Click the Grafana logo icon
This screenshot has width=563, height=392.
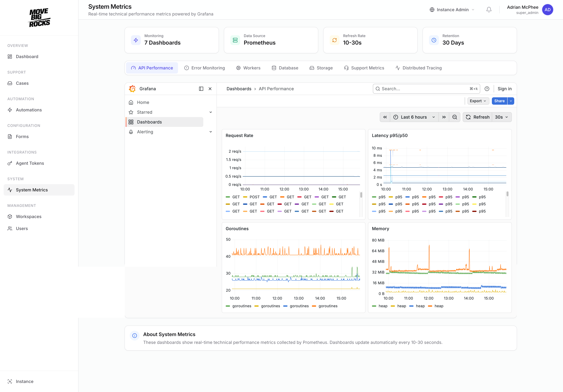[132, 89]
